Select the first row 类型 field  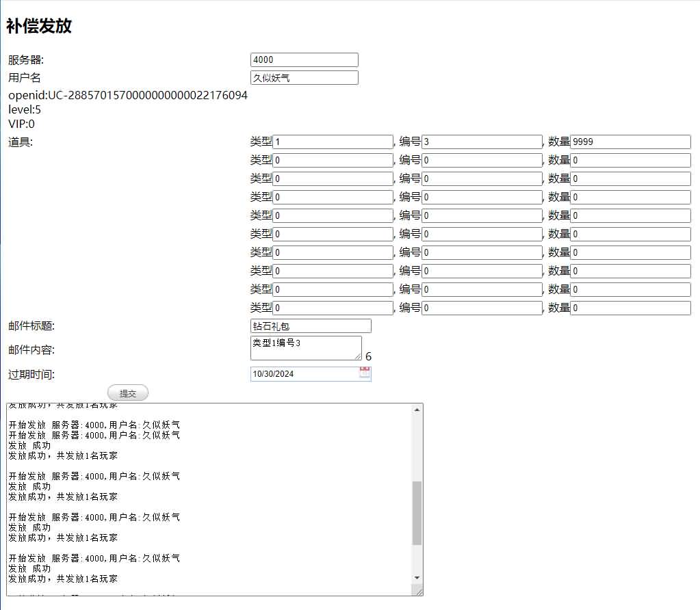coord(333,142)
